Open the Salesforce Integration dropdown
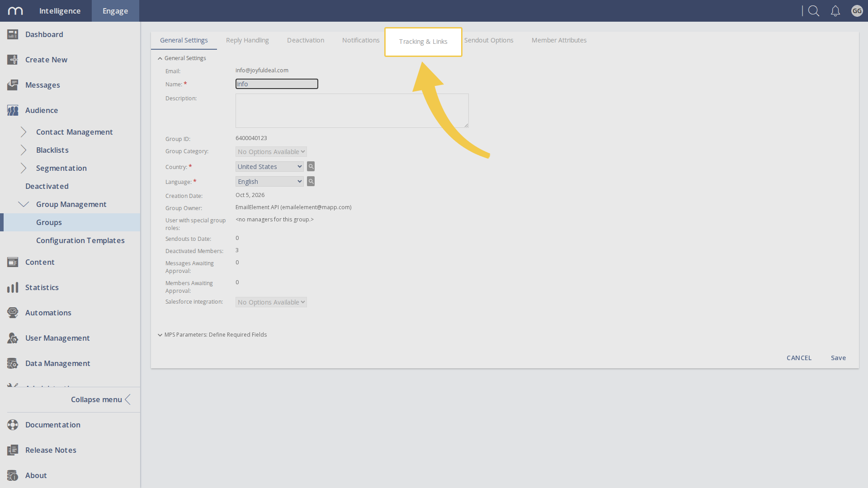This screenshot has height=488, width=868. (x=271, y=302)
